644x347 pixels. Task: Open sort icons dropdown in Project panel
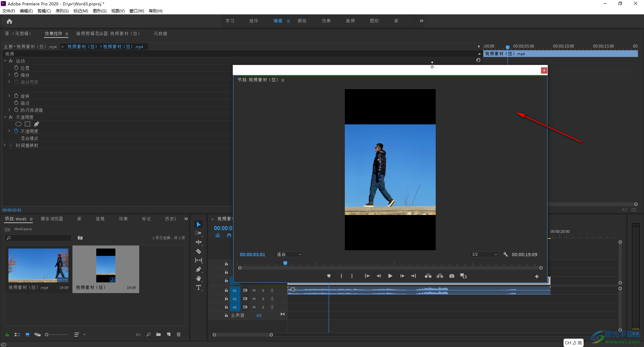(79, 335)
